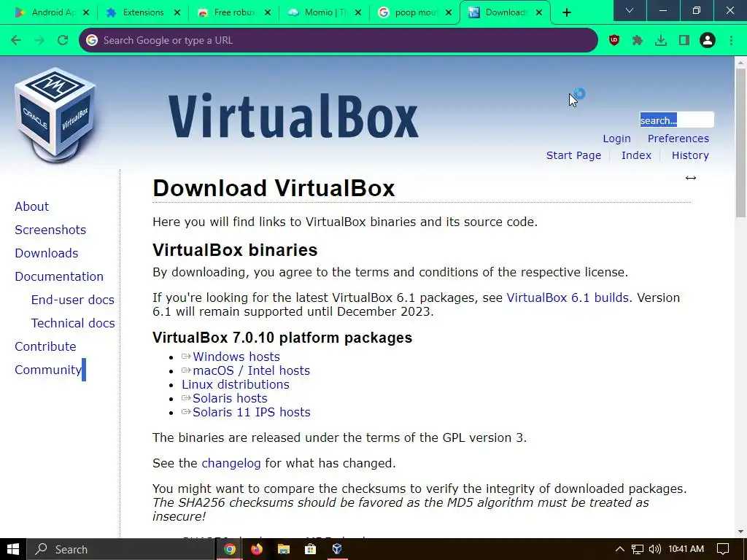Click the Login link
747x560 pixels.
(616, 139)
